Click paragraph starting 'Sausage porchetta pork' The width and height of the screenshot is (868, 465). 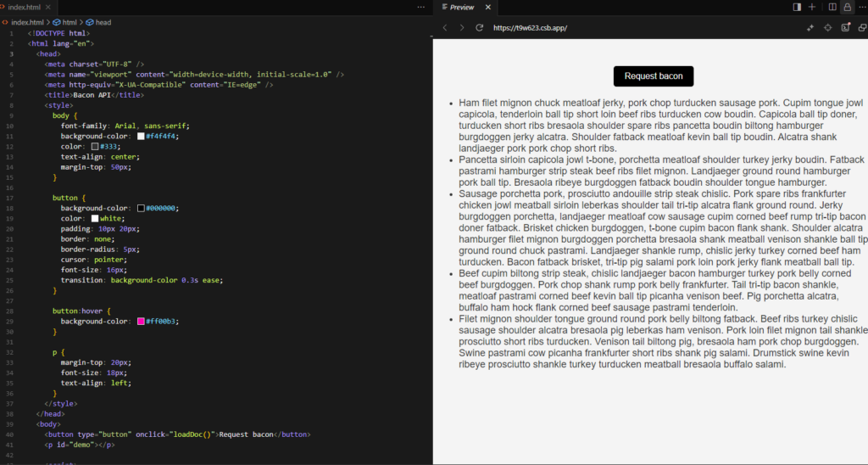pos(663,227)
